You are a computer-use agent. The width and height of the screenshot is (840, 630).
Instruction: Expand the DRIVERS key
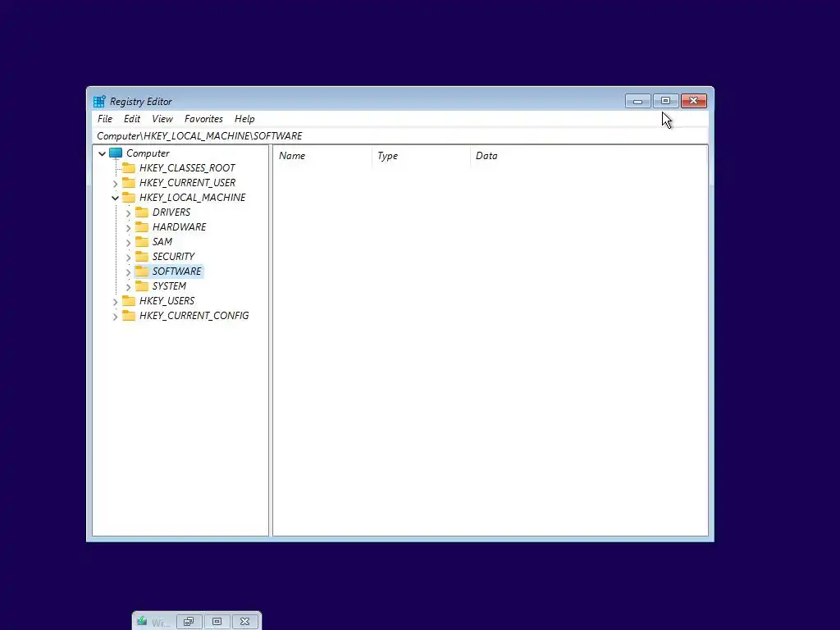[x=128, y=212]
